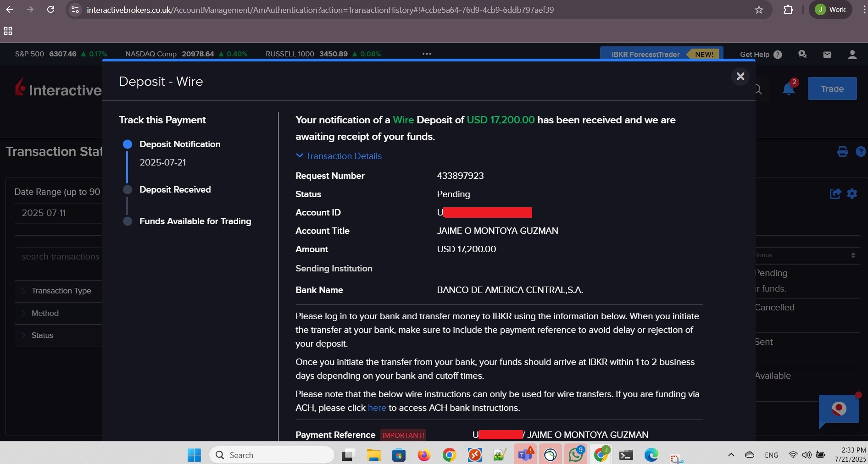Open the messages envelope icon
This screenshot has width=868, height=464.
(827, 54)
